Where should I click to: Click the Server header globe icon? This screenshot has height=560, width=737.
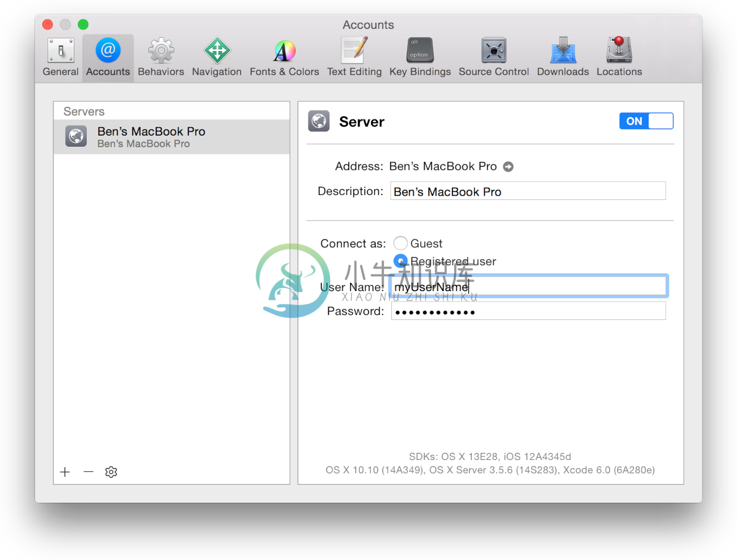(319, 121)
